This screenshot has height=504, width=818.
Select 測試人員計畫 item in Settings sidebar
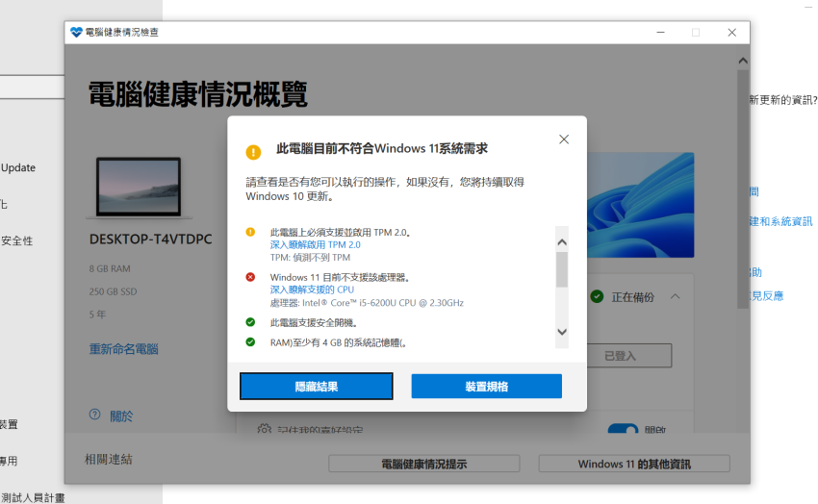[x=33, y=497]
